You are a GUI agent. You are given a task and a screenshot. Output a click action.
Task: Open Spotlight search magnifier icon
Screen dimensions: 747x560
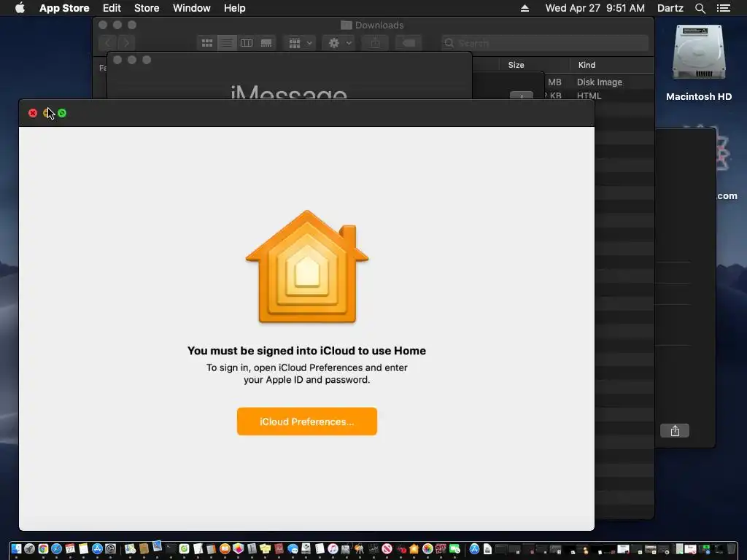[700, 8]
